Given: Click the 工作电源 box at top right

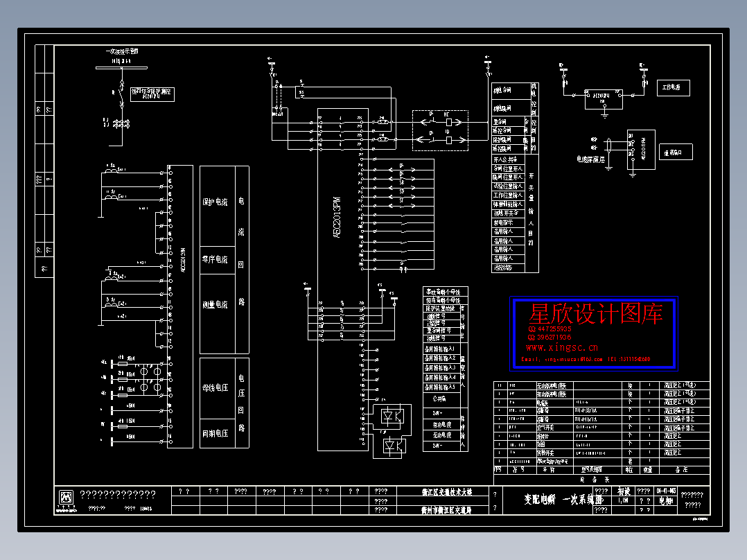Looking at the screenshot, I should pyautogui.click(x=673, y=88).
